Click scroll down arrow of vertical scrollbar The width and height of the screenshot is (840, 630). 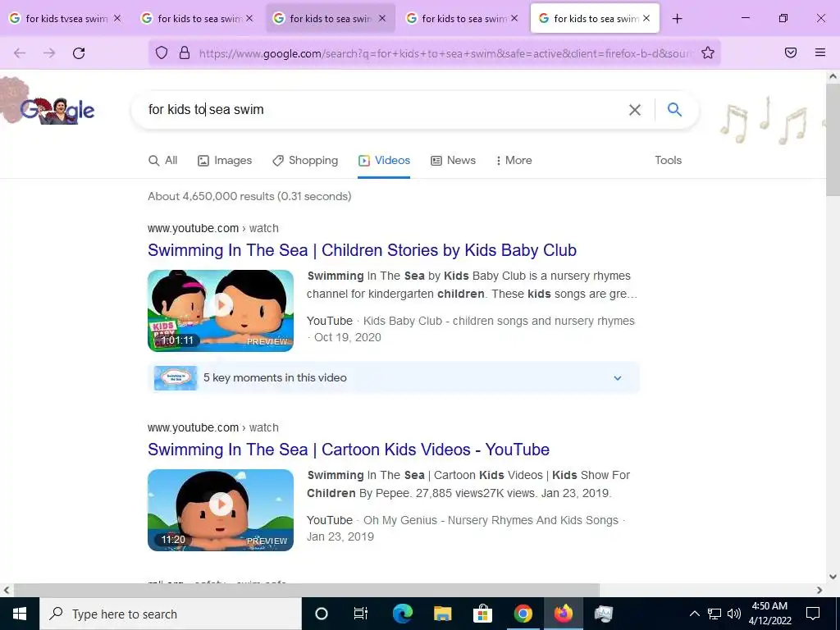[833, 577]
